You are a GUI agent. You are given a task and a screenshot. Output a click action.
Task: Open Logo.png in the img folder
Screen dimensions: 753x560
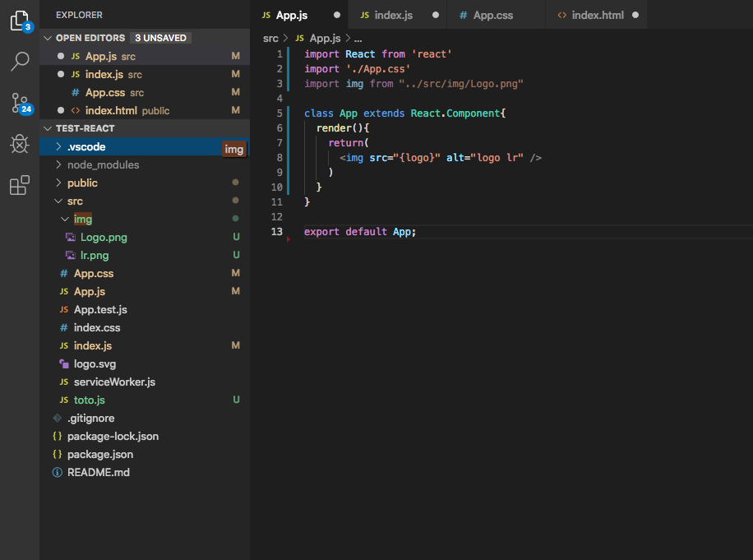[x=145, y=238]
